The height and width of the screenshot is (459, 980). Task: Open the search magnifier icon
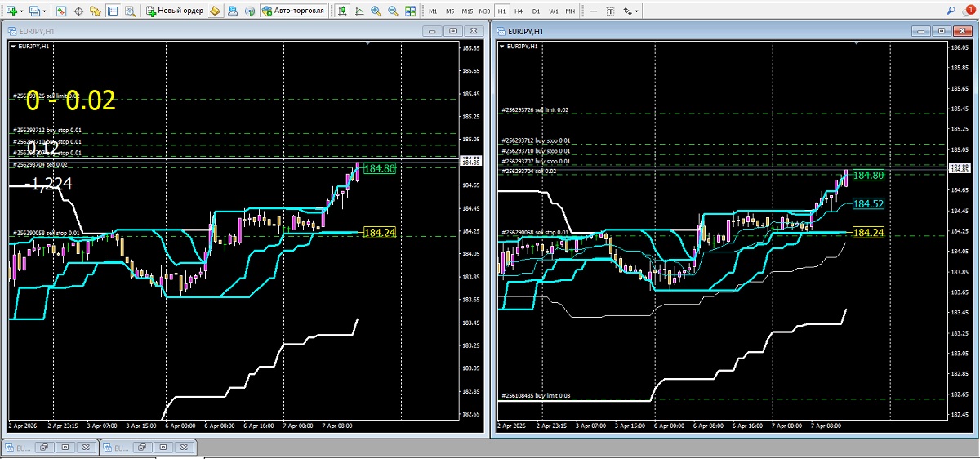point(951,11)
